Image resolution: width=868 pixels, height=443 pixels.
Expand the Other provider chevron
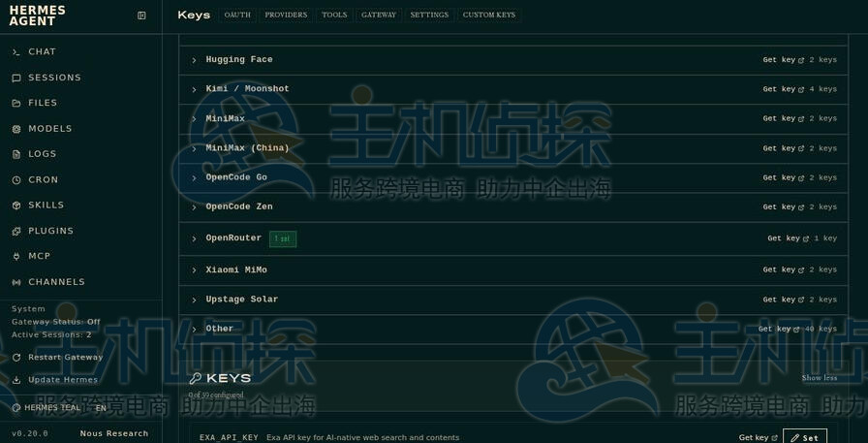pos(194,330)
